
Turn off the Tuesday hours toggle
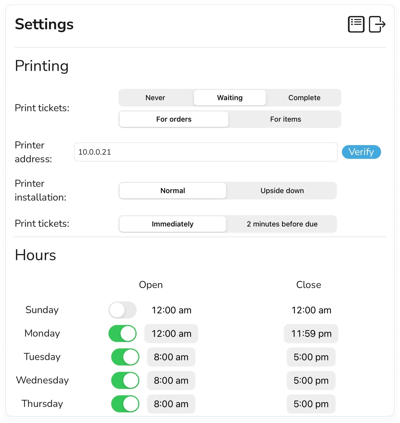(125, 357)
